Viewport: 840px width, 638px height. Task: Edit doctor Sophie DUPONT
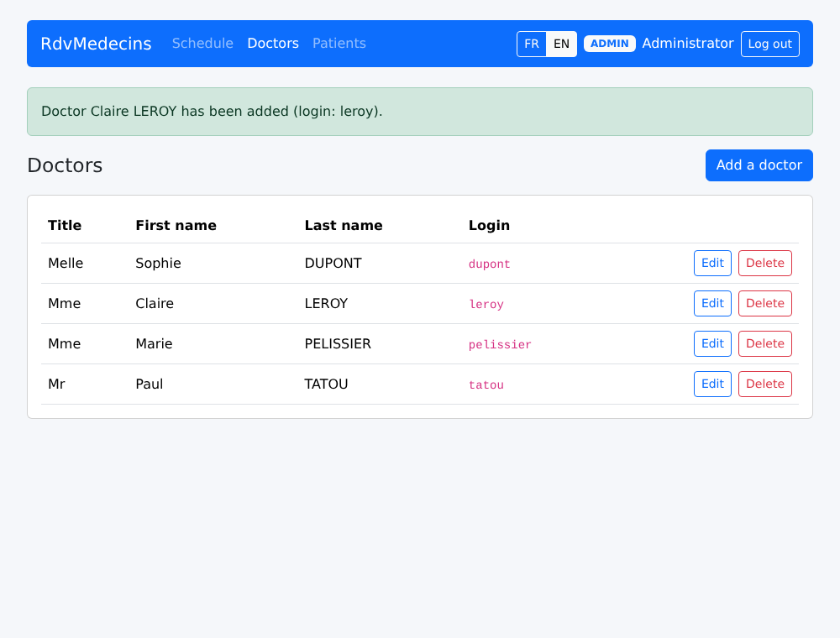tap(712, 264)
